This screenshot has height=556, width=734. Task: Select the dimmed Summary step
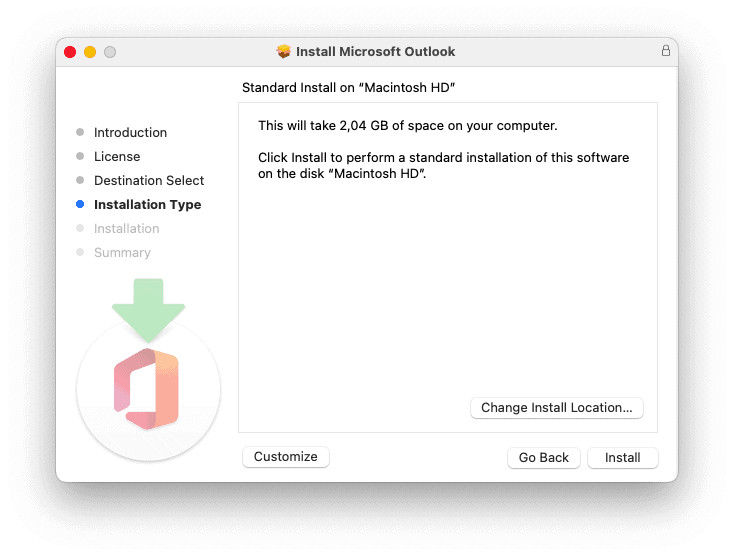click(x=122, y=253)
